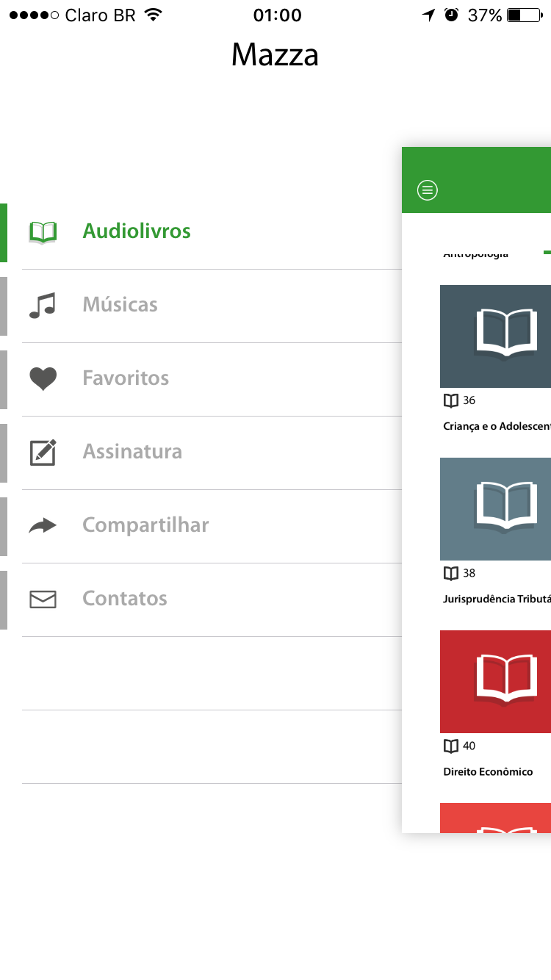Tap the Criança e o Adolescente title
The width and height of the screenshot is (551, 980).
[x=497, y=426]
